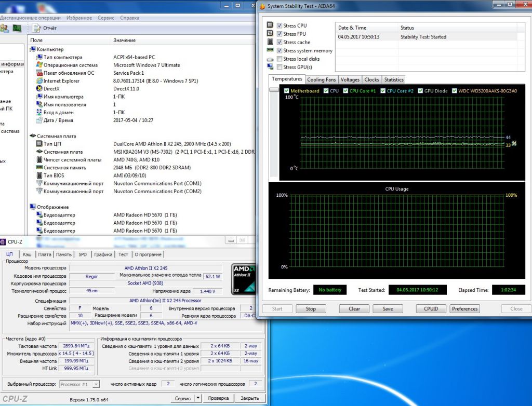The image size is (532, 406).
Task: Click the AMD Athlon II logo in CPU-Z
Action: pyautogui.click(x=244, y=279)
